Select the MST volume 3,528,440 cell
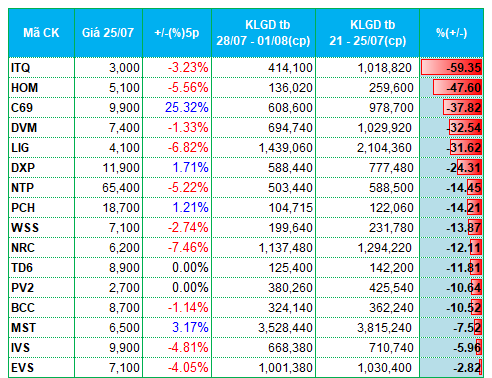This screenshot has width=492, height=378. pyautogui.click(x=263, y=328)
